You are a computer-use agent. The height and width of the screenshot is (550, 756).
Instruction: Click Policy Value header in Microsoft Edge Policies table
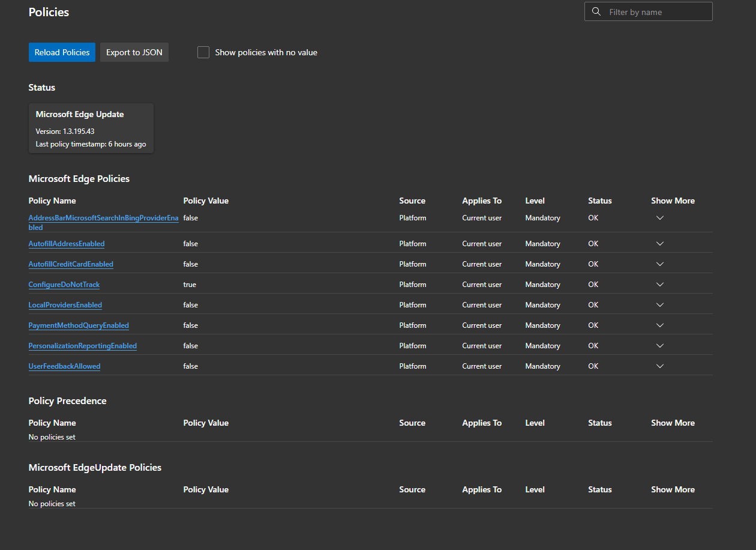pos(206,201)
